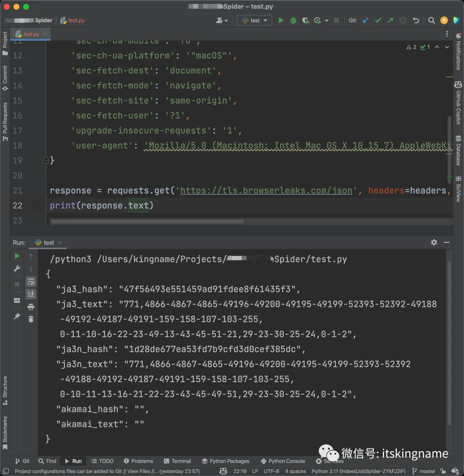
Task: Click the Run console's vertical scrollbar
Action: (449, 342)
